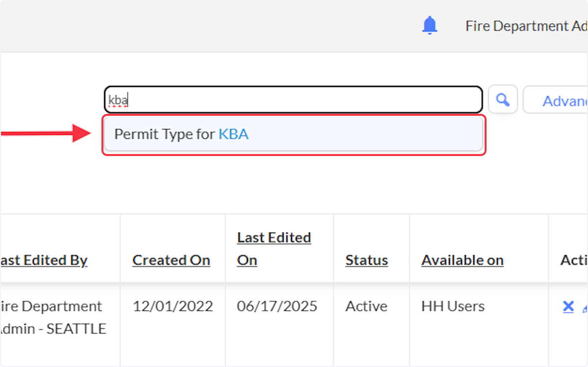This screenshot has height=367, width=588.
Task: Open the Advanced search button
Action: click(x=556, y=100)
